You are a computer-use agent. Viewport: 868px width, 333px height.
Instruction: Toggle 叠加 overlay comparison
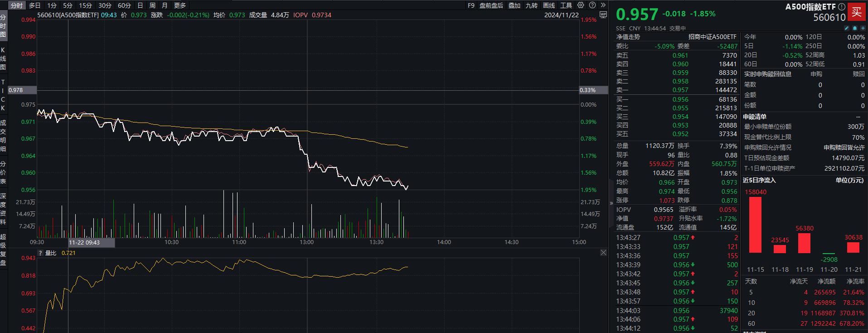point(514,5)
